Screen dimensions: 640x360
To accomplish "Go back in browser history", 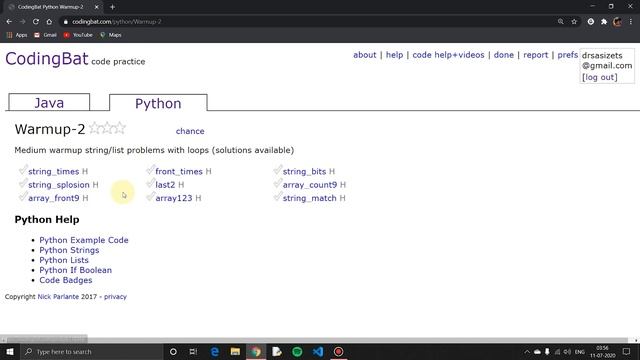I will tap(9, 22).
